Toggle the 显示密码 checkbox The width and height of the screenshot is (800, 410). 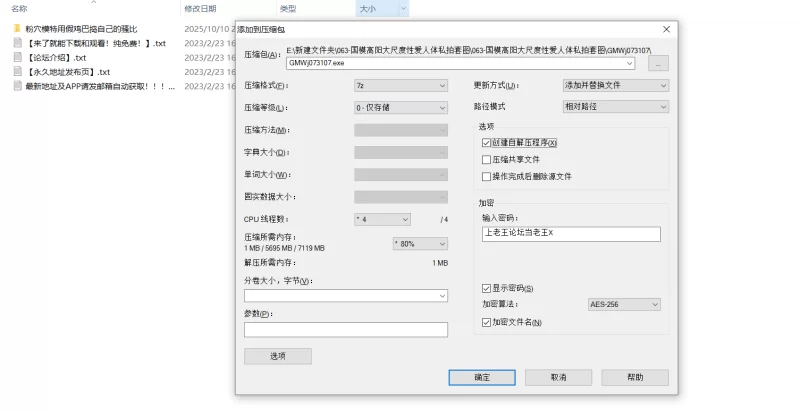[x=486, y=289]
